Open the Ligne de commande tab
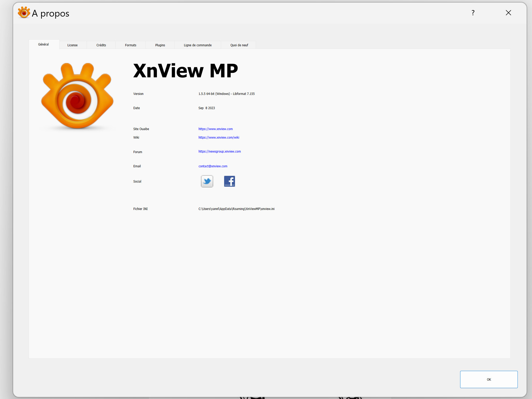 (x=197, y=45)
